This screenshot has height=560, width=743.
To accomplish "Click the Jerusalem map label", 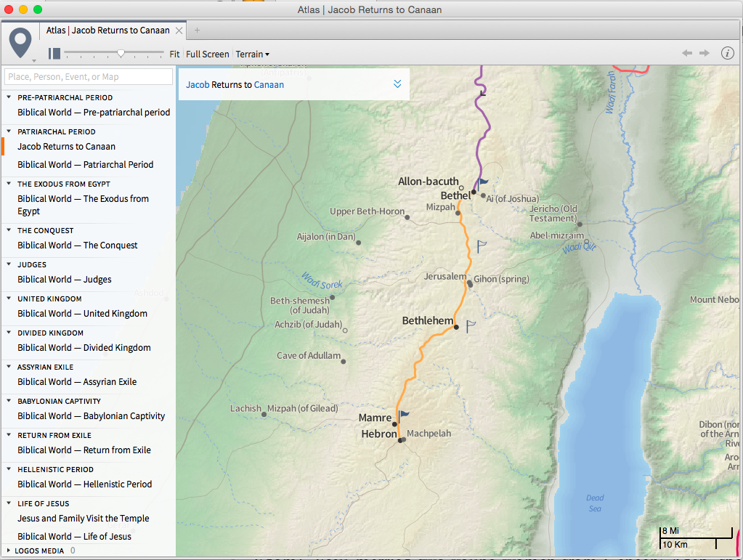I will coord(444,276).
